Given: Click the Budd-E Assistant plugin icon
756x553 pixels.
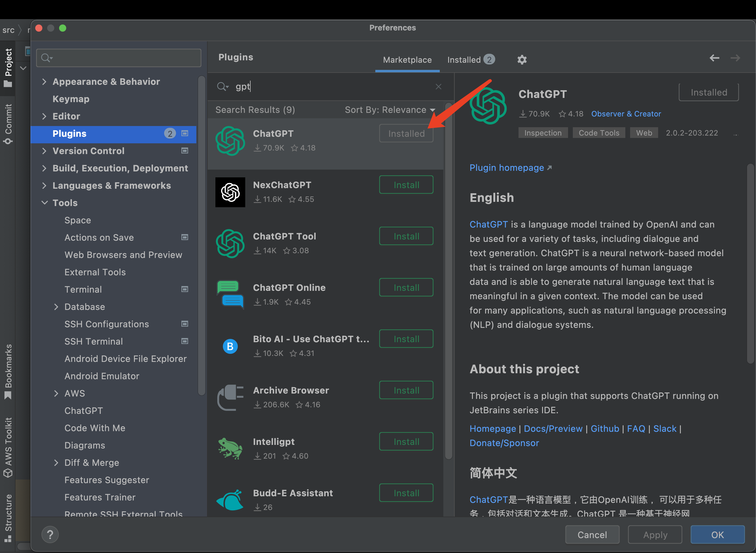Looking at the screenshot, I should coord(230,500).
